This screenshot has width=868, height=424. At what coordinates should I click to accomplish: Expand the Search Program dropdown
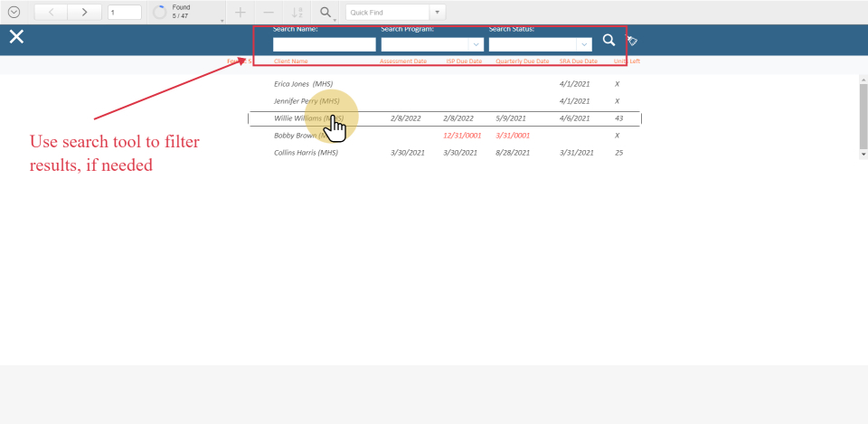(x=476, y=44)
